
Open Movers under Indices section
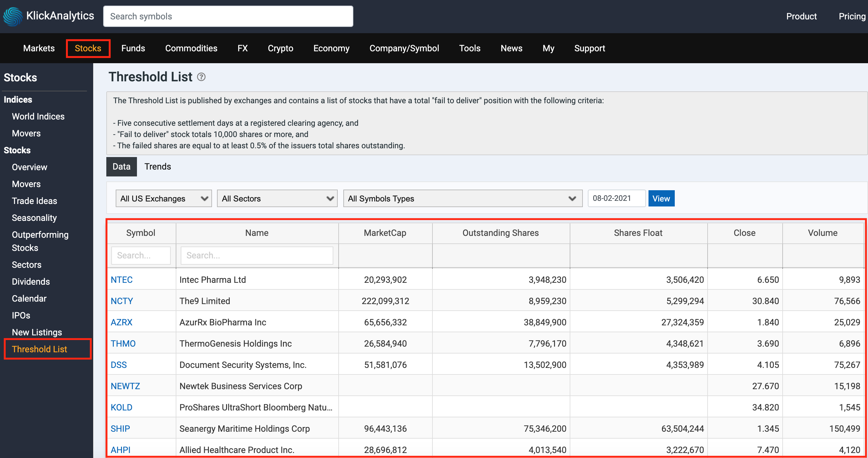(x=26, y=133)
